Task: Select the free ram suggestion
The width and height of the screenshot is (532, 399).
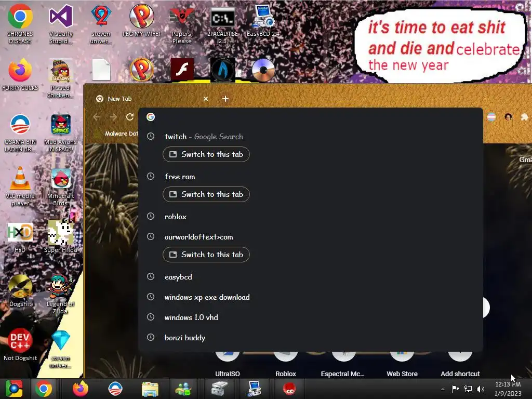Action: [311, 177]
